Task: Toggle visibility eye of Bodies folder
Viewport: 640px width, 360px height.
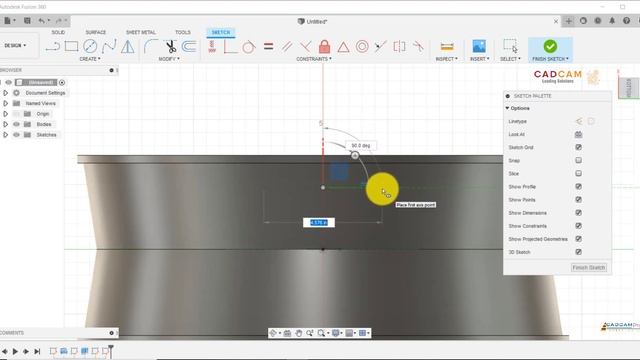Action: tap(16, 124)
